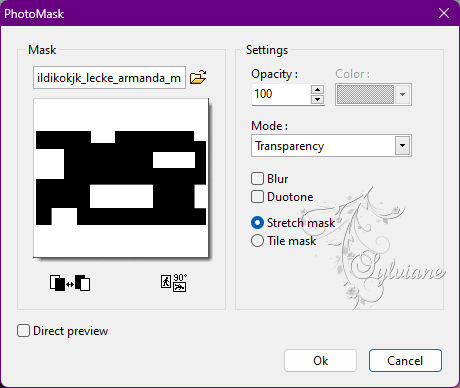
Task: Click the black and white mask preview
Action: (x=121, y=178)
